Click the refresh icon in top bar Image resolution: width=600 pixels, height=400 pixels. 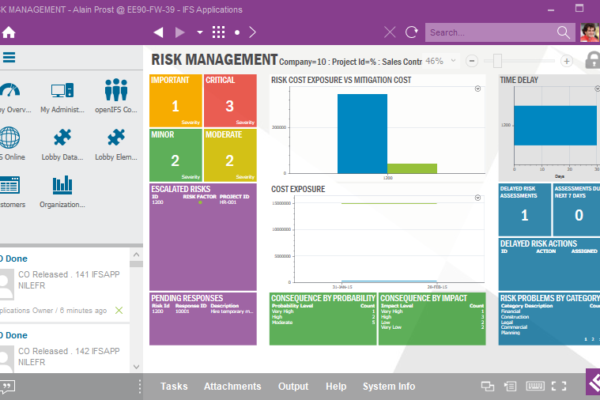(x=410, y=32)
